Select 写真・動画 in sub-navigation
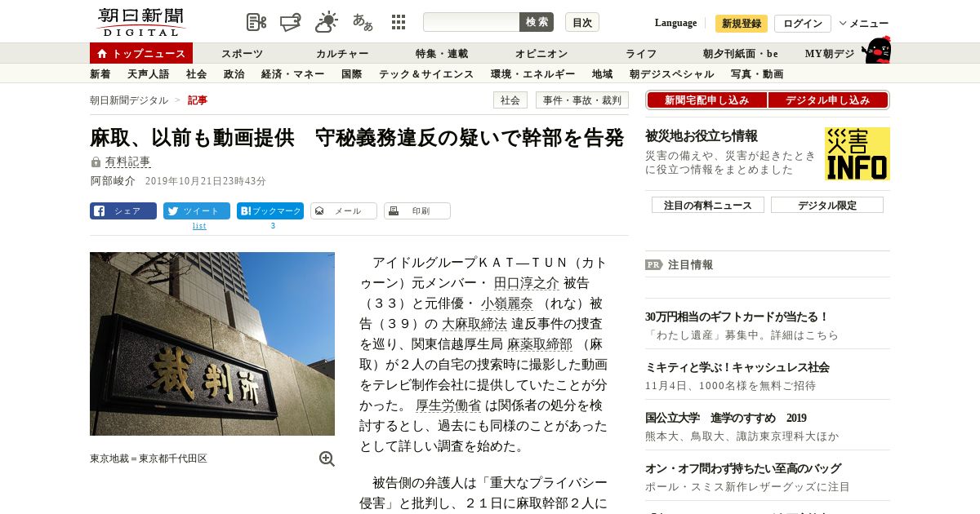Image resolution: width=980 pixels, height=514 pixels. click(757, 74)
